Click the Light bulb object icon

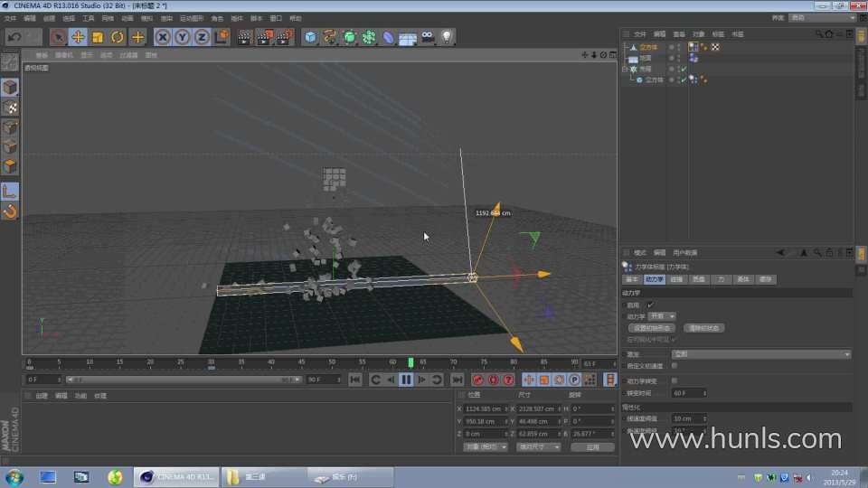tap(447, 37)
